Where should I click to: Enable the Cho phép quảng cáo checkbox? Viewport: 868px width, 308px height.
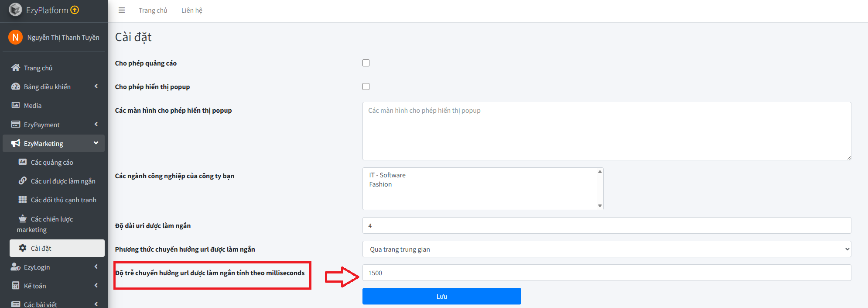click(x=366, y=63)
